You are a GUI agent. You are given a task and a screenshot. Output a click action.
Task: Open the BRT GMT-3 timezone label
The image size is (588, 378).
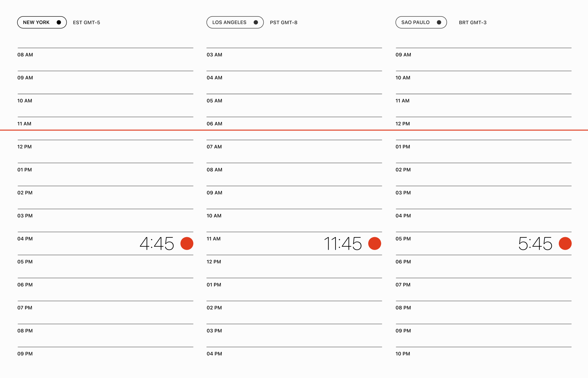(473, 23)
